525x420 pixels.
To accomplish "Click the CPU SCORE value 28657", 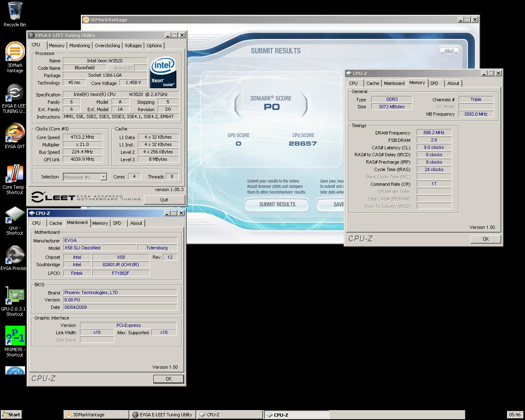I will pyautogui.click(x=303, y=144).
